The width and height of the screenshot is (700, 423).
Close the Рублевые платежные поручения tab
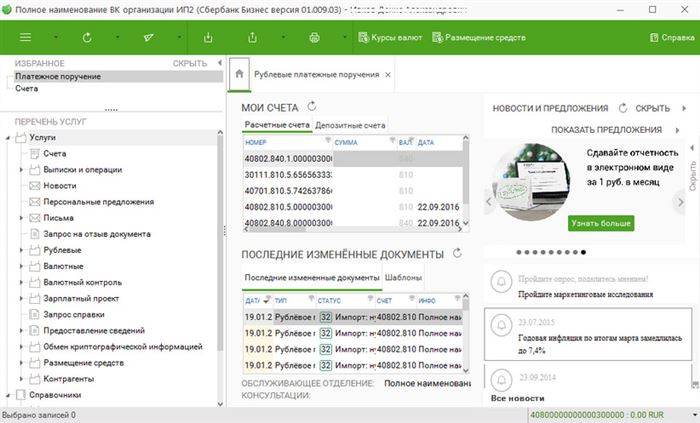(388, 75)
